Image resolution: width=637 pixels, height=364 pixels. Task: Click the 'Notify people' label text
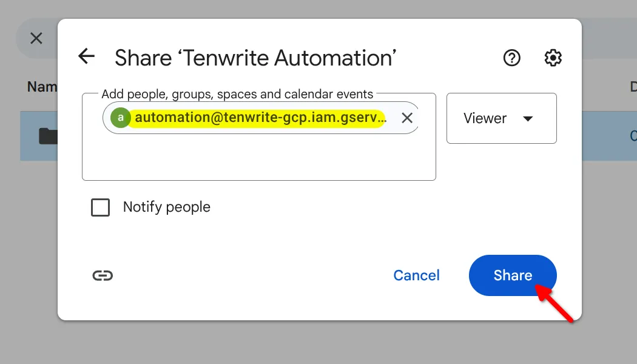166,207
